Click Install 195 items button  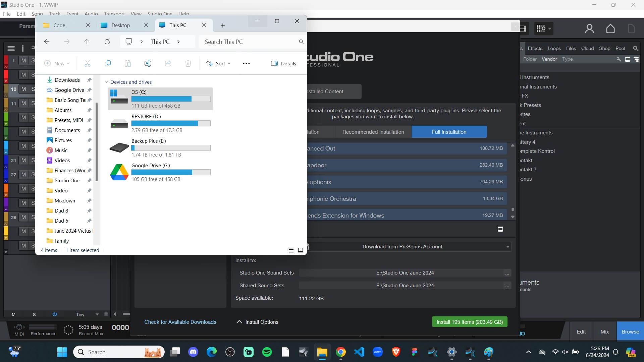[x=470, y=322]
